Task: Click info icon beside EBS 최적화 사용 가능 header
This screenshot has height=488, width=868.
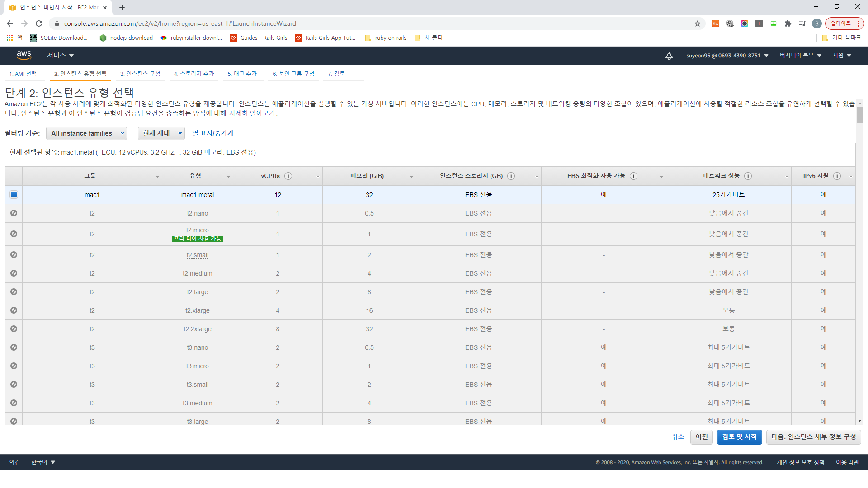Action: pos(633,176)
